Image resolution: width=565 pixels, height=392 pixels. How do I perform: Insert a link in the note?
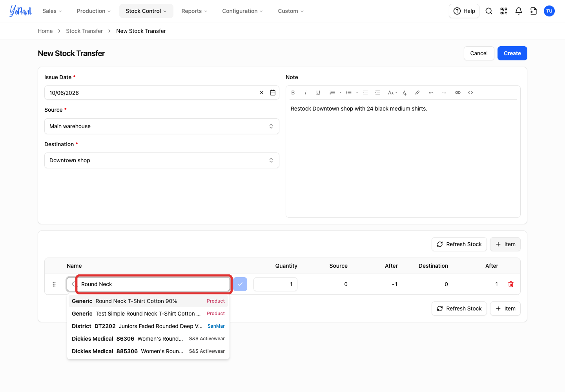pos(458,93)
